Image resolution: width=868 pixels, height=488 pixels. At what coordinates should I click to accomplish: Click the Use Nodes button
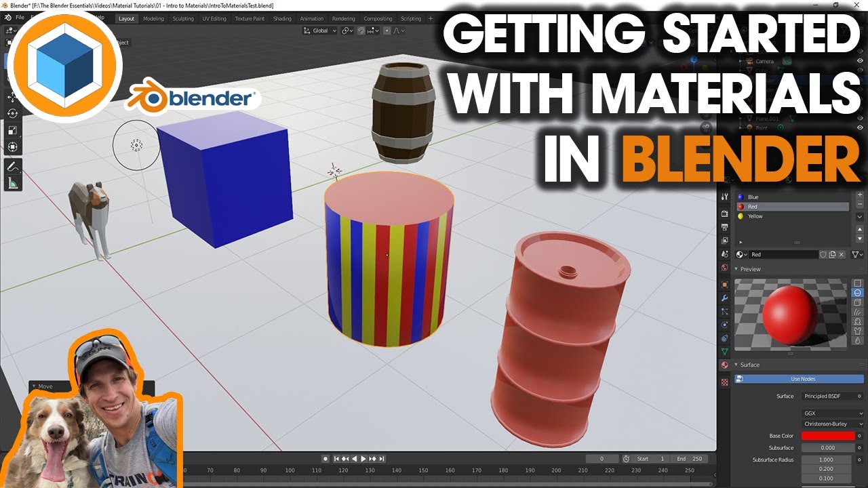pos(799,379)
